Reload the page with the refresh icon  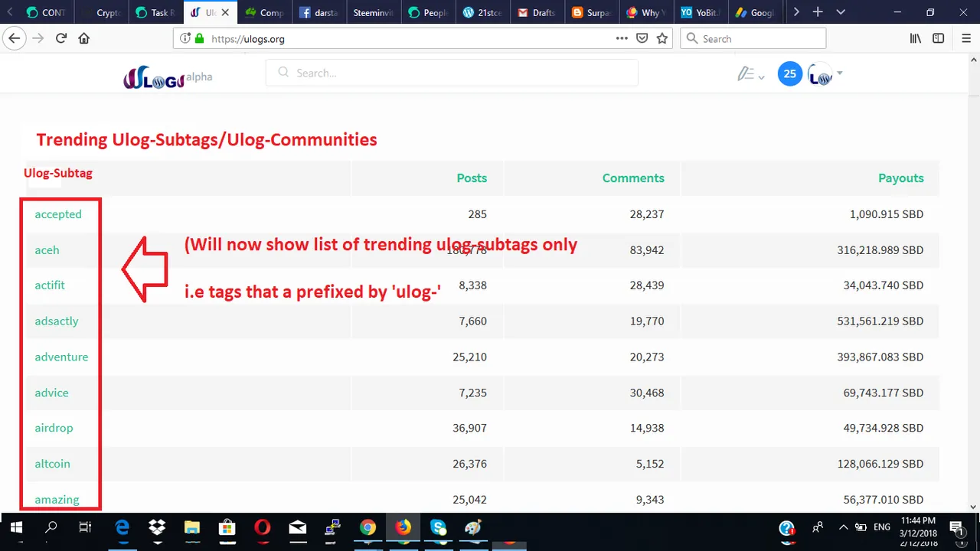pyautogui.click(x=61, y=38)
